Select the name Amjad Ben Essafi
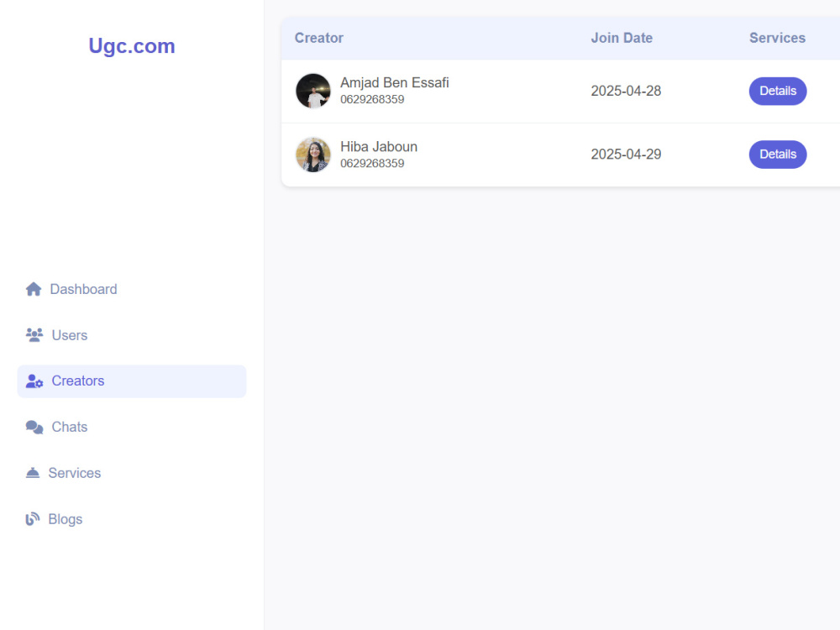 coord(394,83)
